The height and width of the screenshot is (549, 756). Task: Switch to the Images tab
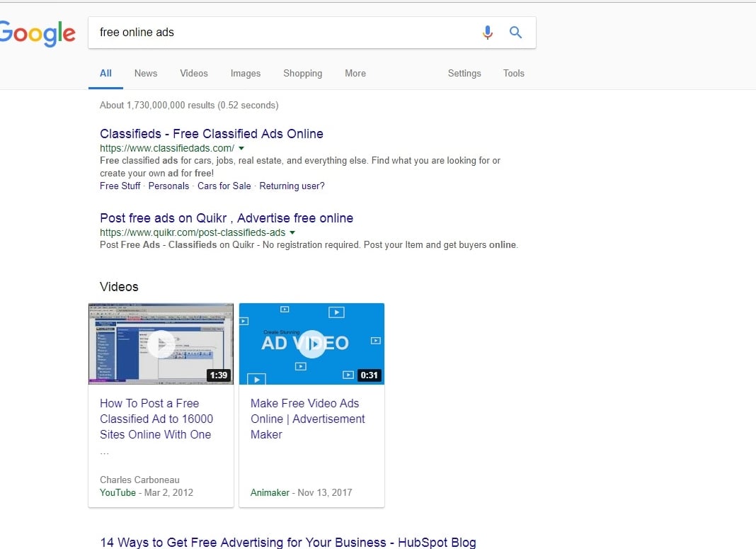[x=246, y=73]
